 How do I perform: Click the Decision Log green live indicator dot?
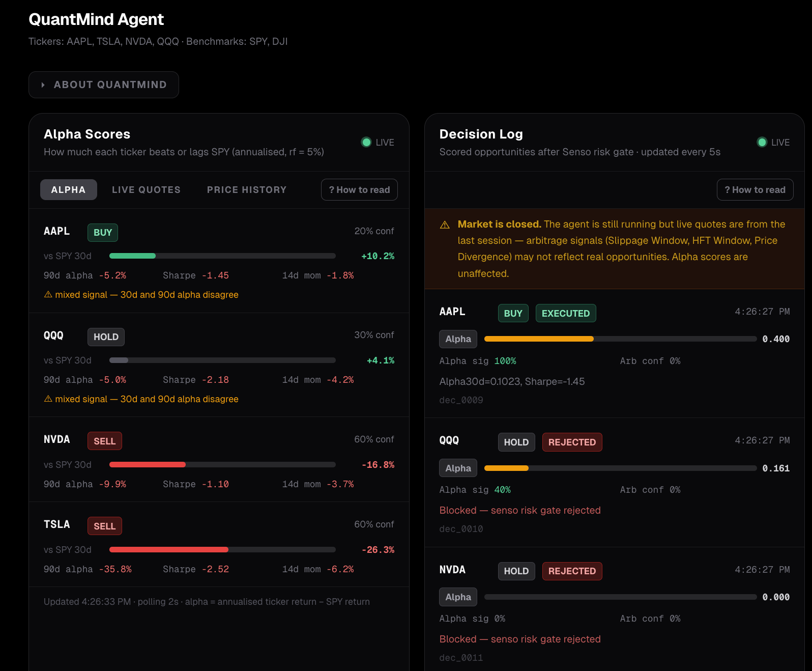pyautogui.click(x=762, y=142)
